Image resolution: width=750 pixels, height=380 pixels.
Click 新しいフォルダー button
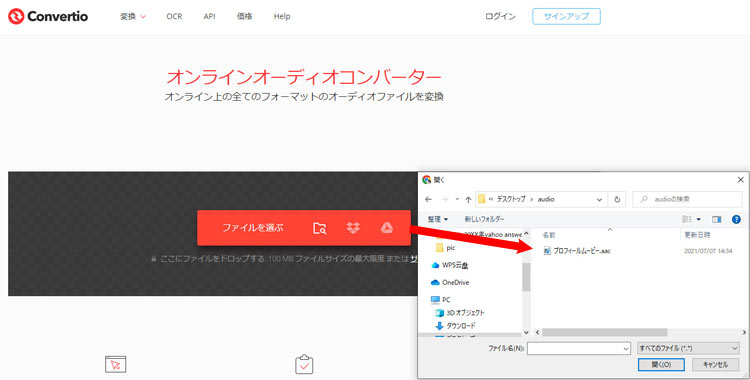pyautogui.click(x=484, y=219)
